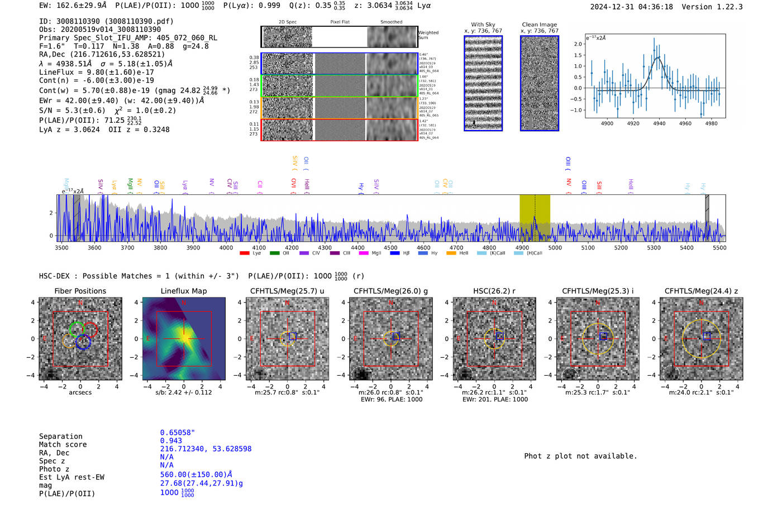Click the CIV legend swatch

(x=304, y=253)
